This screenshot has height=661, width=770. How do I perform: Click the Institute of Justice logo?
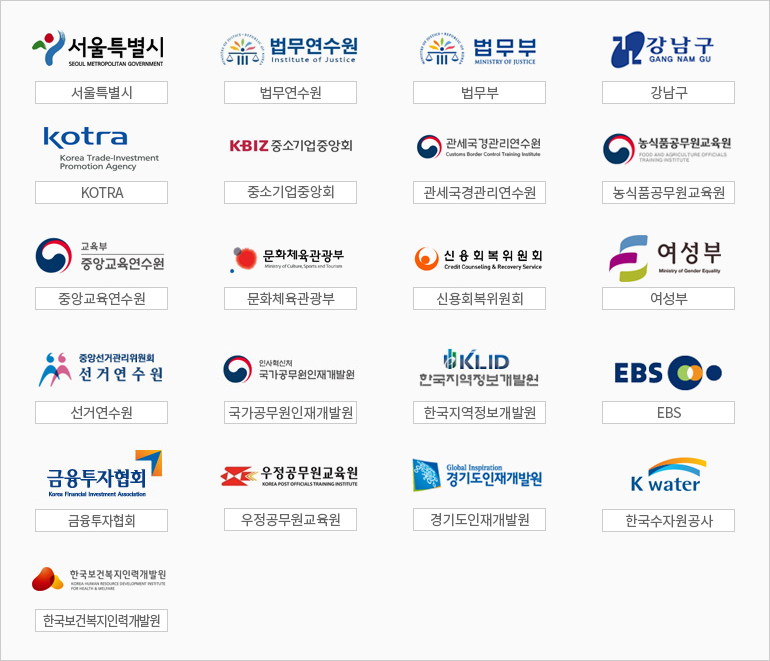[289, 50]
